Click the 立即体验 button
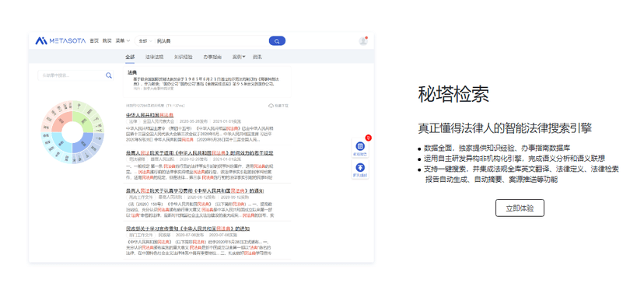 click(x=520, y=208)
